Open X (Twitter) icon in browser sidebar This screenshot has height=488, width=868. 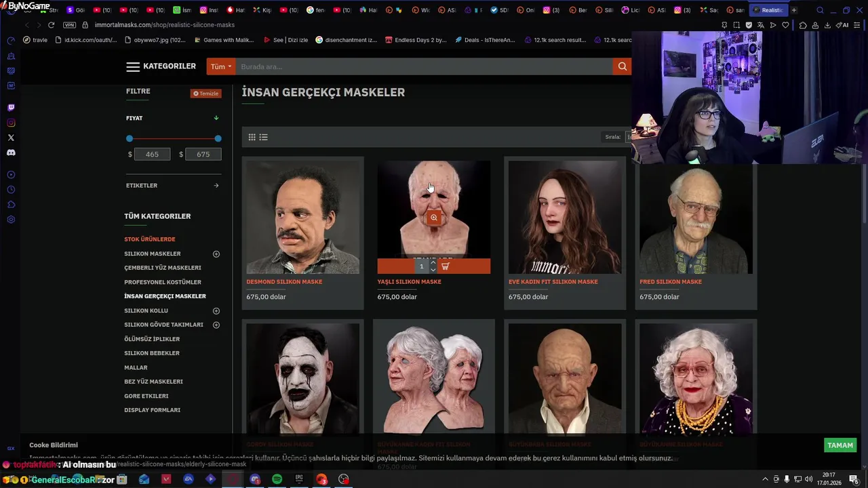[11, 138]
